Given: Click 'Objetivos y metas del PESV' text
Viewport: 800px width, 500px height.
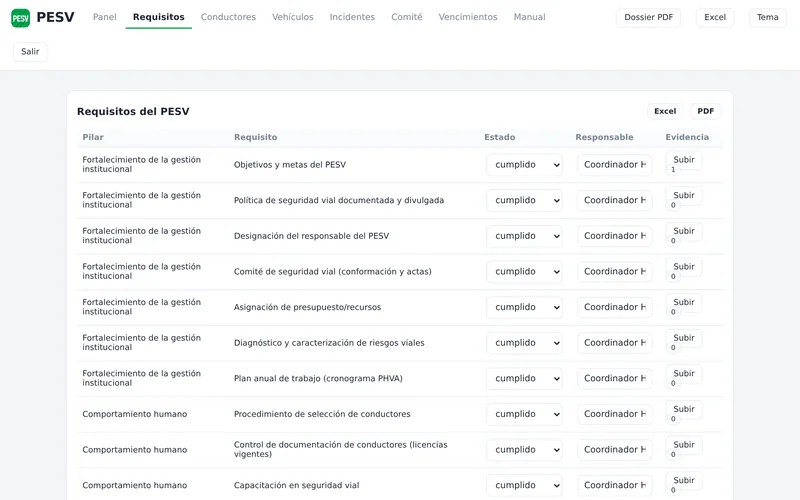Looking at the screenshot, I should point(290,165).
